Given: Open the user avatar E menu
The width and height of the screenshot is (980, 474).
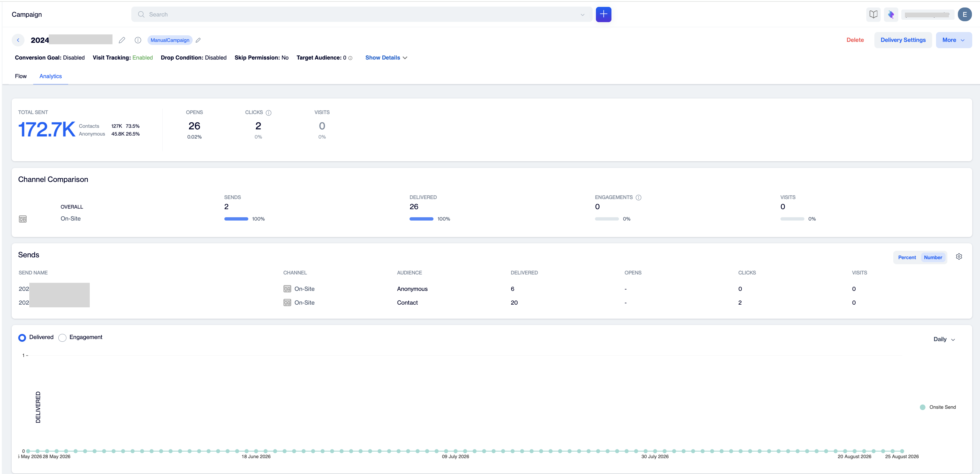Looking at the screenshot, I should [x=965, y=14].
